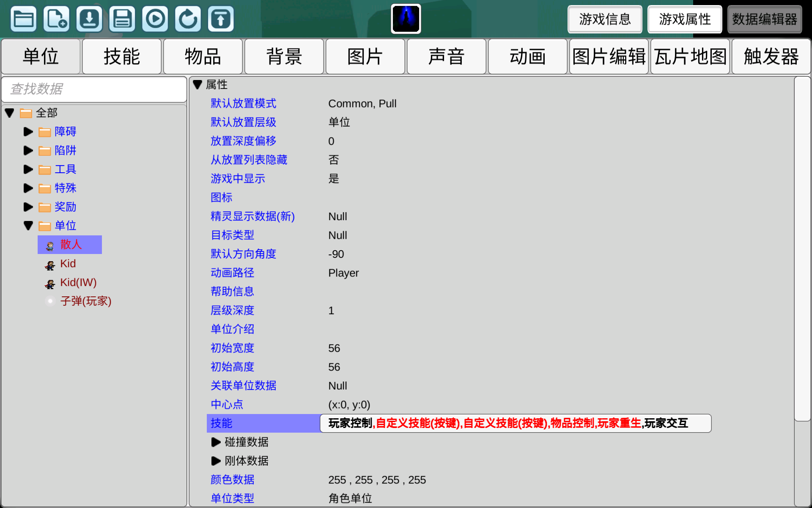Click 放置深度偏移 property label
Viewport: 812px width, 508px height.
[x=243, y=141]
